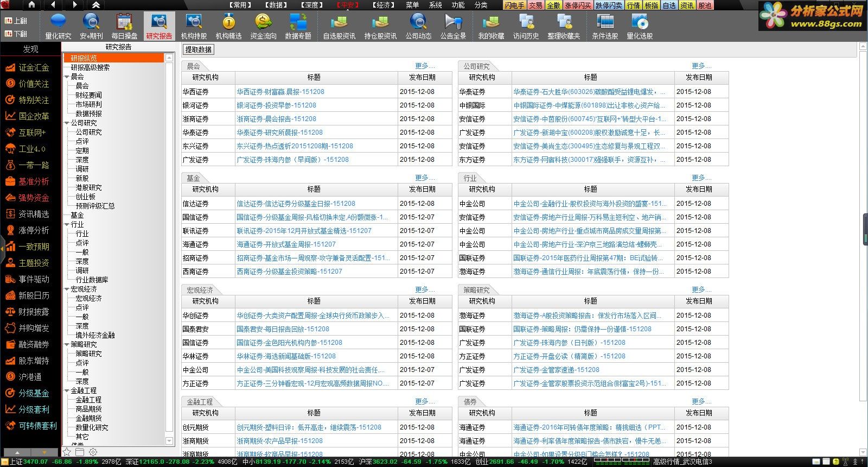Open 证金汇金 in the left sidebar
Viewport: 868px width, 467px height.
[27, 67]
